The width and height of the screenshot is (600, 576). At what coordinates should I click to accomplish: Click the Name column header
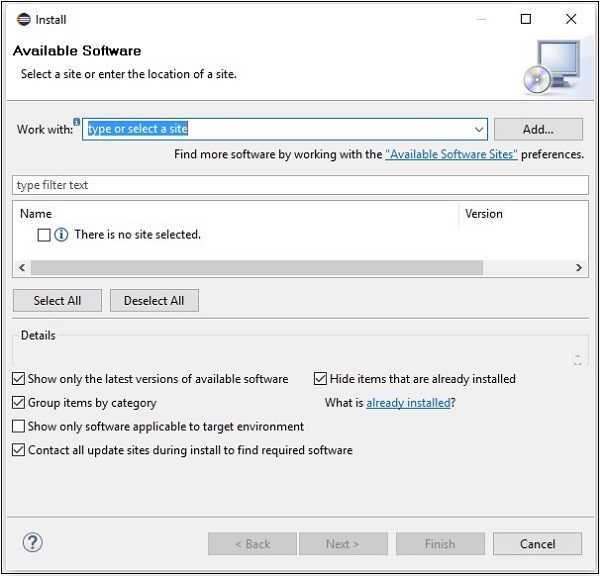[36, 214]
